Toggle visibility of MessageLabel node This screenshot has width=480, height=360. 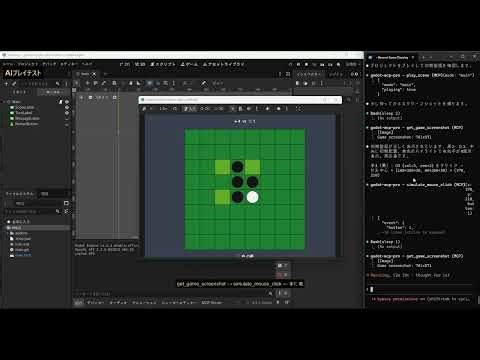67,118
